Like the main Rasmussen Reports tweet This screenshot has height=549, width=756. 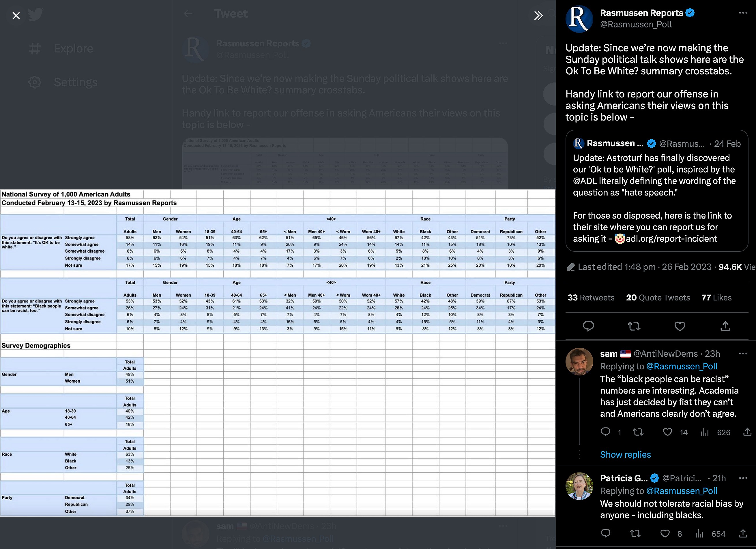[x=680, y=326]
